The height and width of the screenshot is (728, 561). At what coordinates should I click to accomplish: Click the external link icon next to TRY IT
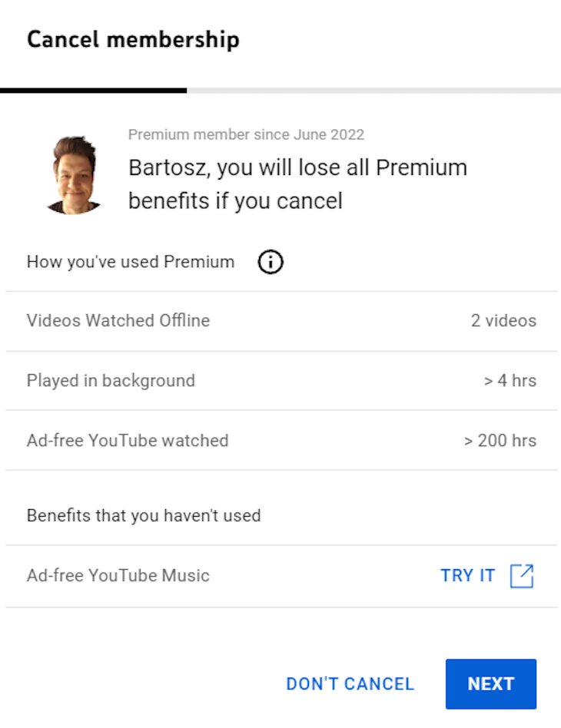point(522,576)
